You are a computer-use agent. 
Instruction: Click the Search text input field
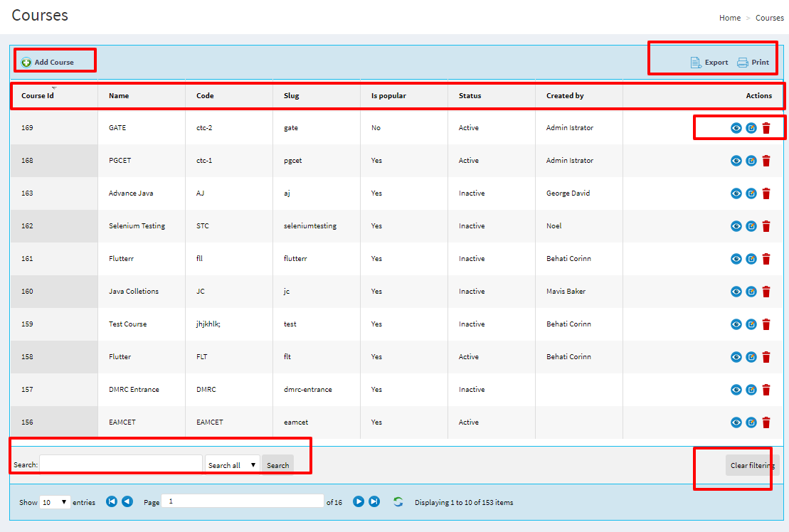(121, 464)
